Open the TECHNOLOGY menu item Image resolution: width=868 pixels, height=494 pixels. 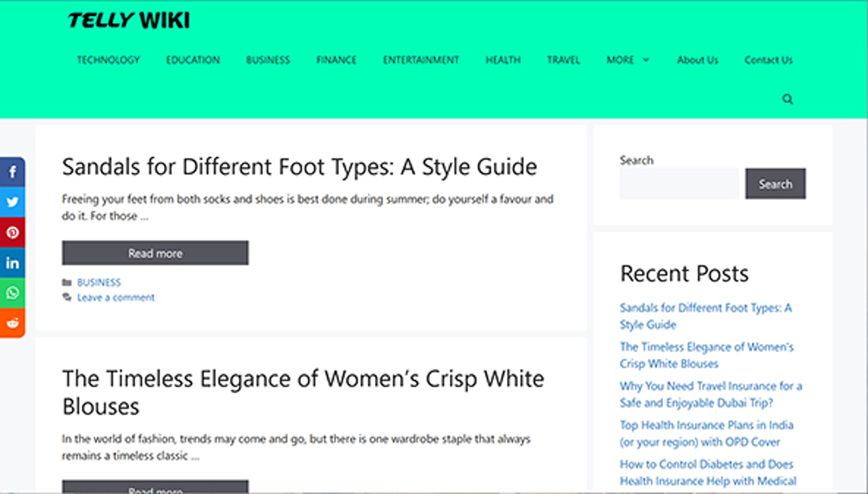pyautogui.click(x=108, y=60)
